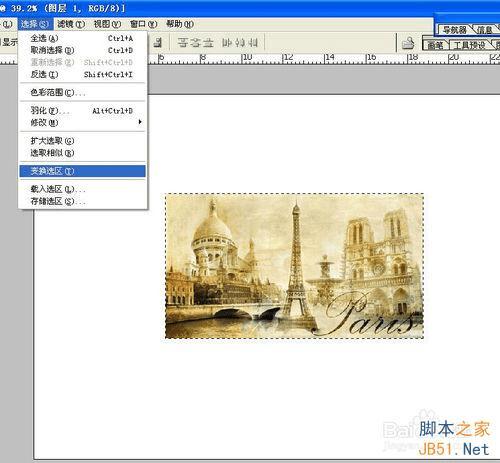
Task: Click distribute bottom edges icon
Action: pyautogui.click(x=208, y=42)
